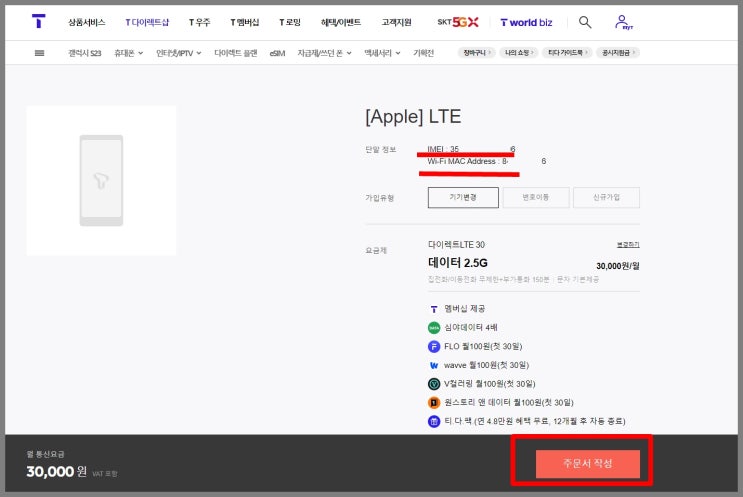Open the SKT 5GX logo link
This screenshot has width=743, height=497.
pos(458,22)
